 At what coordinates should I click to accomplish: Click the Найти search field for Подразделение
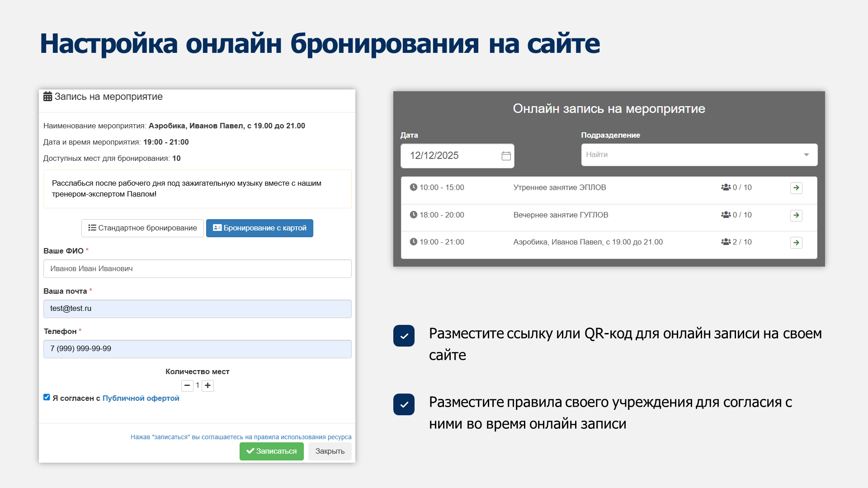coord(699,155)
